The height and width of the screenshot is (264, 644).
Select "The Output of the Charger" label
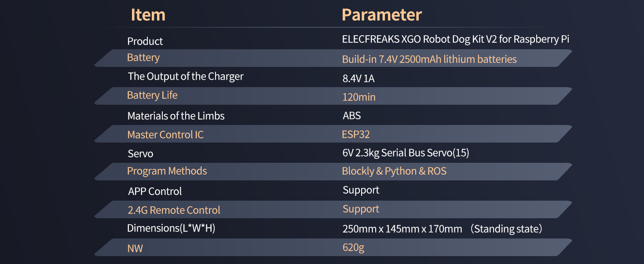click(185, 77)
